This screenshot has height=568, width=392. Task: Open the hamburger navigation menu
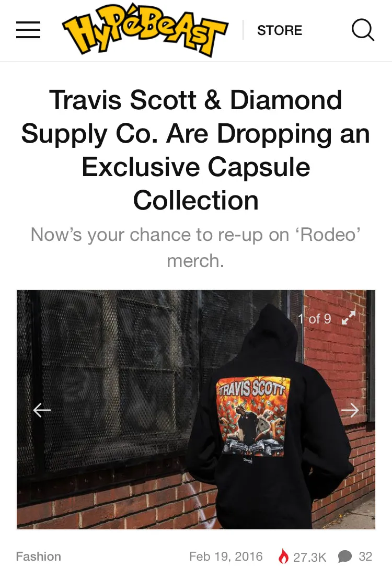pos(28,30)
